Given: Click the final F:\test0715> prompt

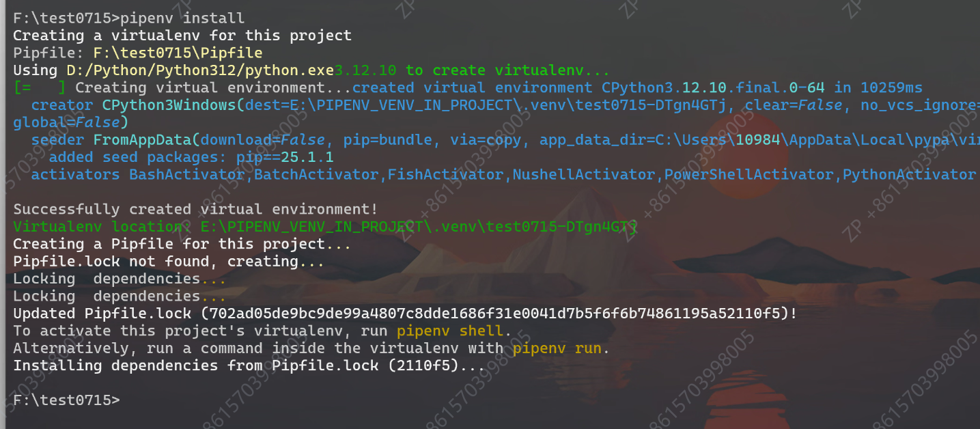Looking at the screenshot, I should pyautogui.click(x=66, y=400).
